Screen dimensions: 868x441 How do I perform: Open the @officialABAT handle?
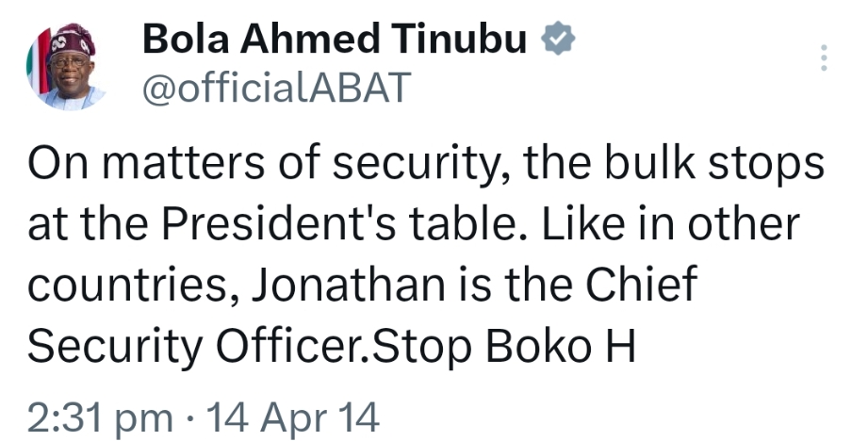tap(277, 88)
